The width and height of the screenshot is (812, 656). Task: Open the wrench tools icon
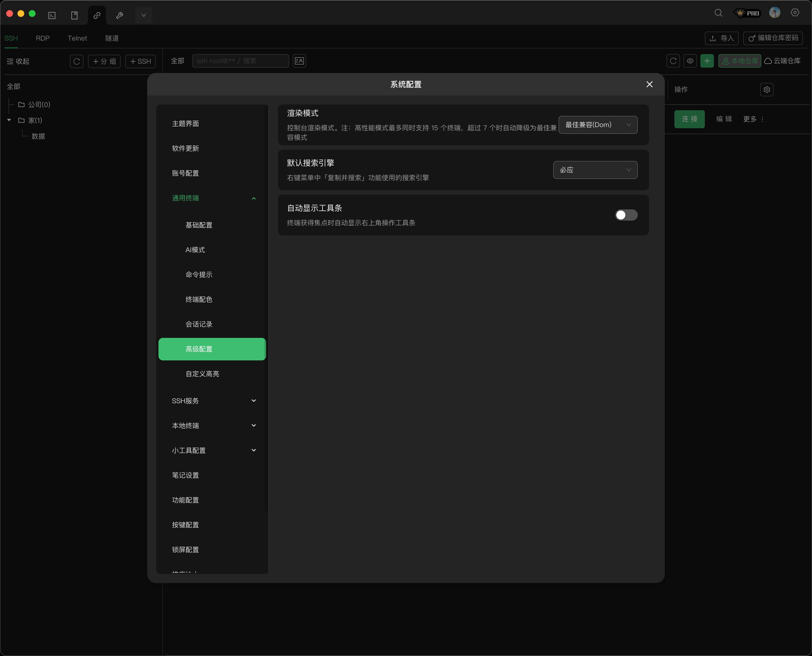[120, 15]
